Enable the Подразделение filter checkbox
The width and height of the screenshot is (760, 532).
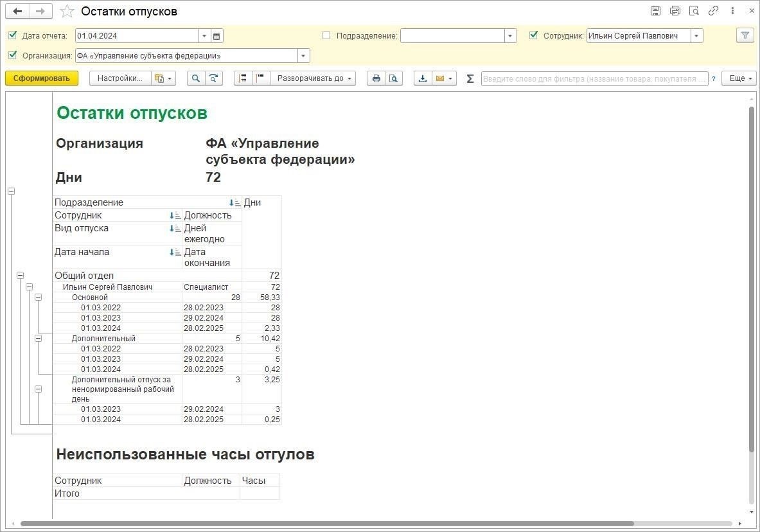point(326,35)
